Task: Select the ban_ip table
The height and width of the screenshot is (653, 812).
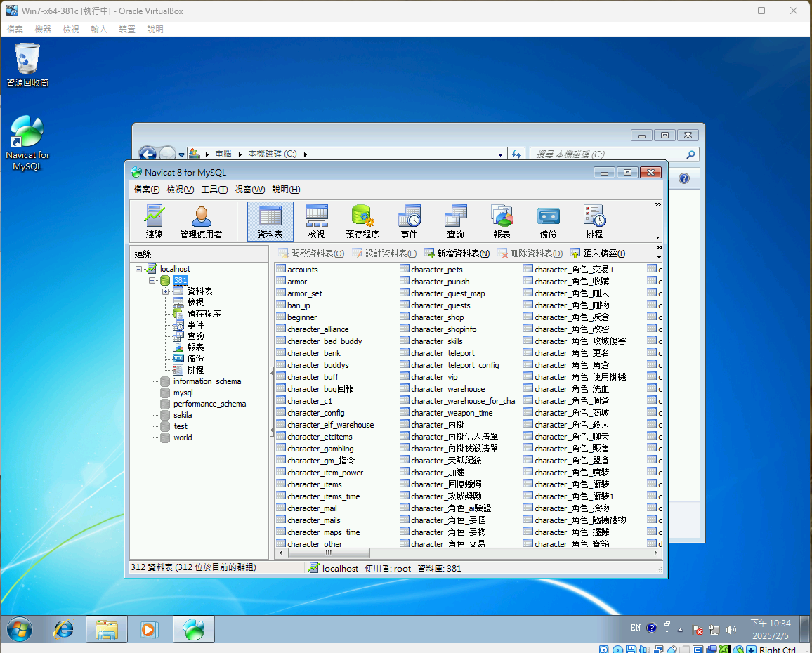Action: point(293,305)
